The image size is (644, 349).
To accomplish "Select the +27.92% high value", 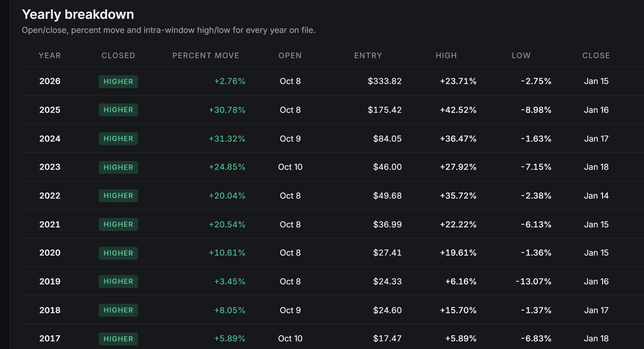I will coord(458,167).
